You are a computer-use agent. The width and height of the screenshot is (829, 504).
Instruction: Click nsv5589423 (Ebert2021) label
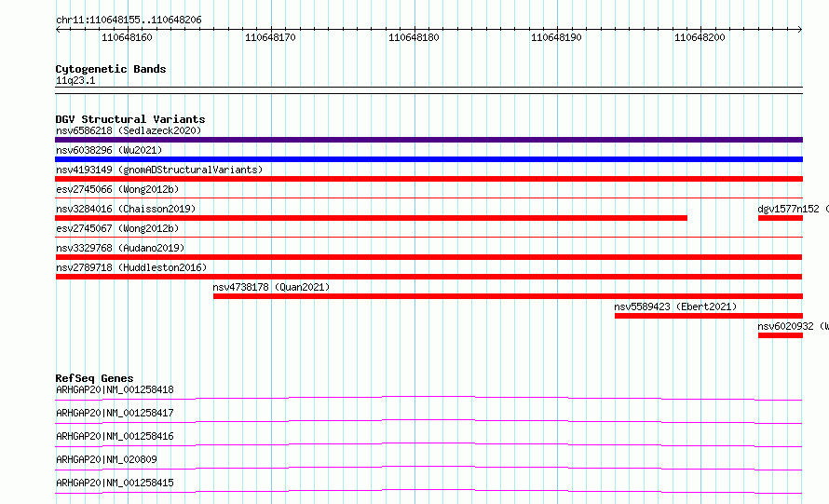point(675,306)
